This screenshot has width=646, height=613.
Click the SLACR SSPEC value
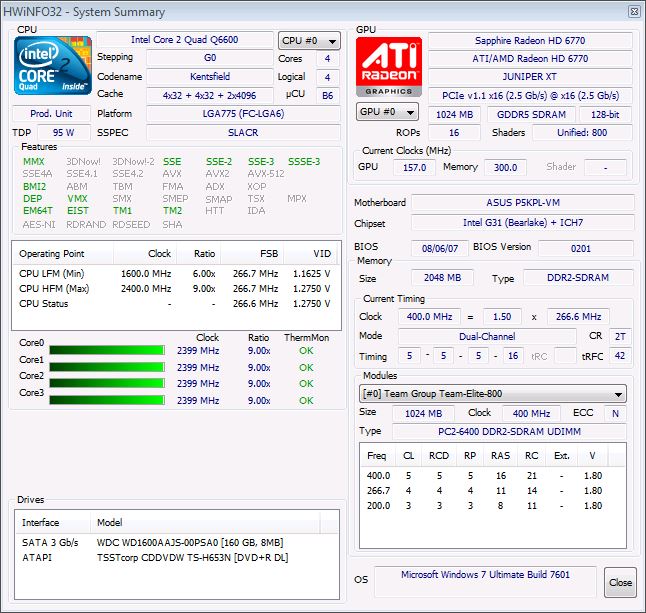point(243,133)
